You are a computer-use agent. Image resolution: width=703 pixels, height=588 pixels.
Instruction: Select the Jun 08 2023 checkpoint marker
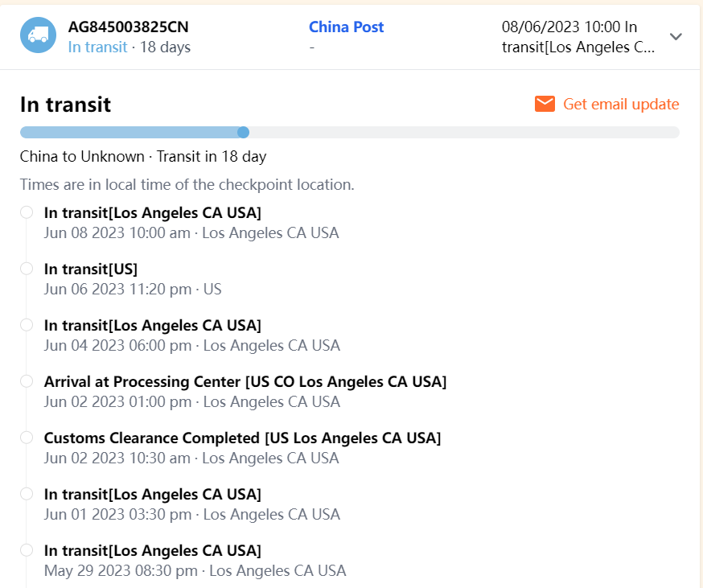pos(27,212)
